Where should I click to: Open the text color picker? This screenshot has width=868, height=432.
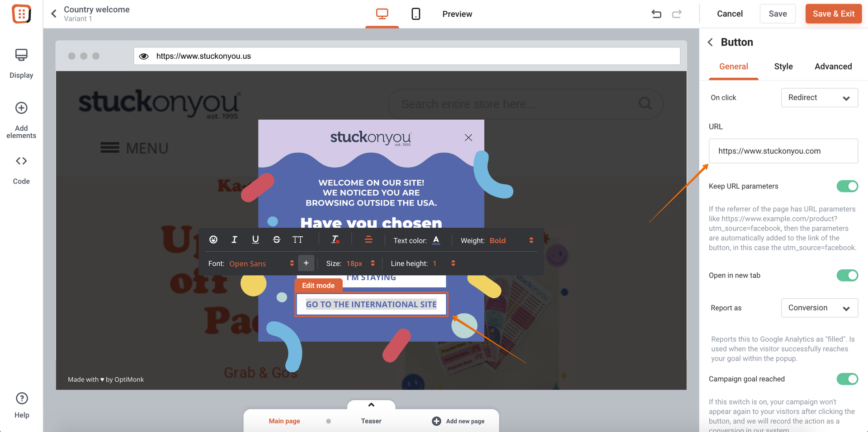coord(436,240)
